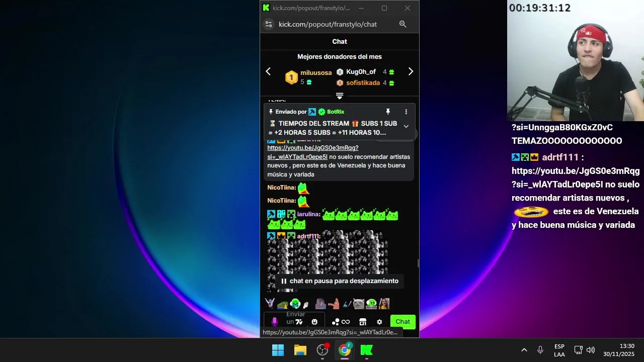Image resolution: width=644 pixels, height=362 pixels.
Task: Show hidden system tray icons chevron
Action: 524,350
